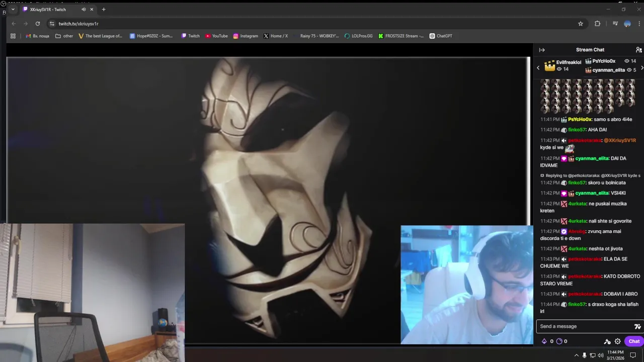Click cyanman_elita in 'DAI DA IDVAME' message
This screenshot has height=362, width=644.
coord(592,158)
